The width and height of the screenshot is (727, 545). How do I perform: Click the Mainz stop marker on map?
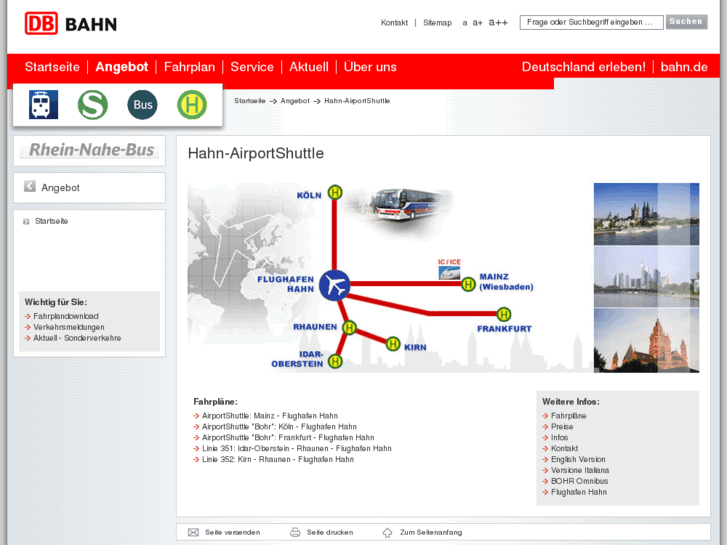468,284
